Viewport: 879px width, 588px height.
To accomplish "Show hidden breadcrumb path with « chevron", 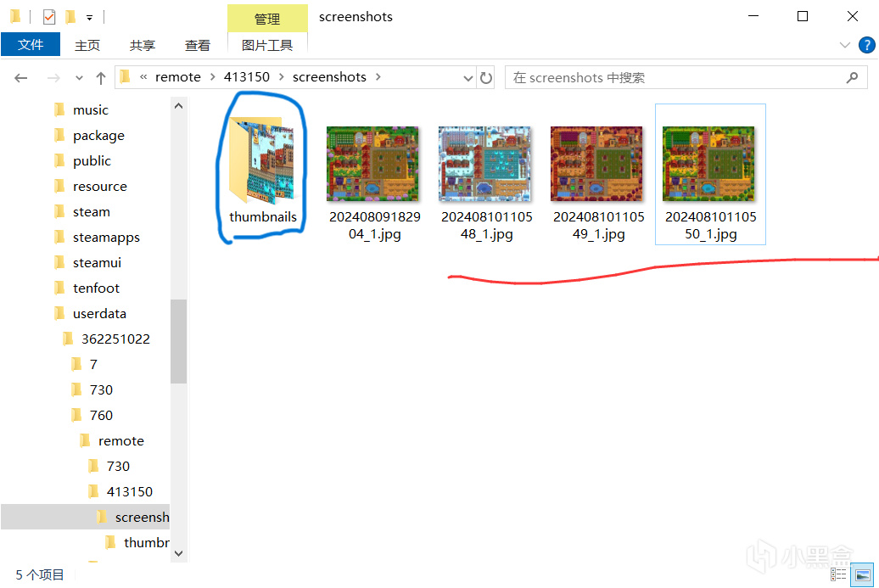I will click(143, 77).
